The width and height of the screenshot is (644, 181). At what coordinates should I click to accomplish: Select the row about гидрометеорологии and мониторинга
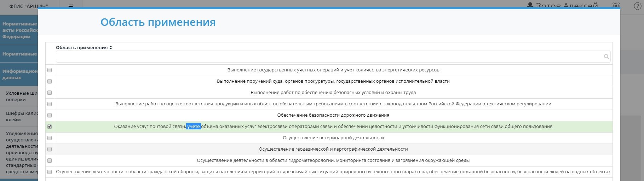pyautogui.click(x=333, y=160)
